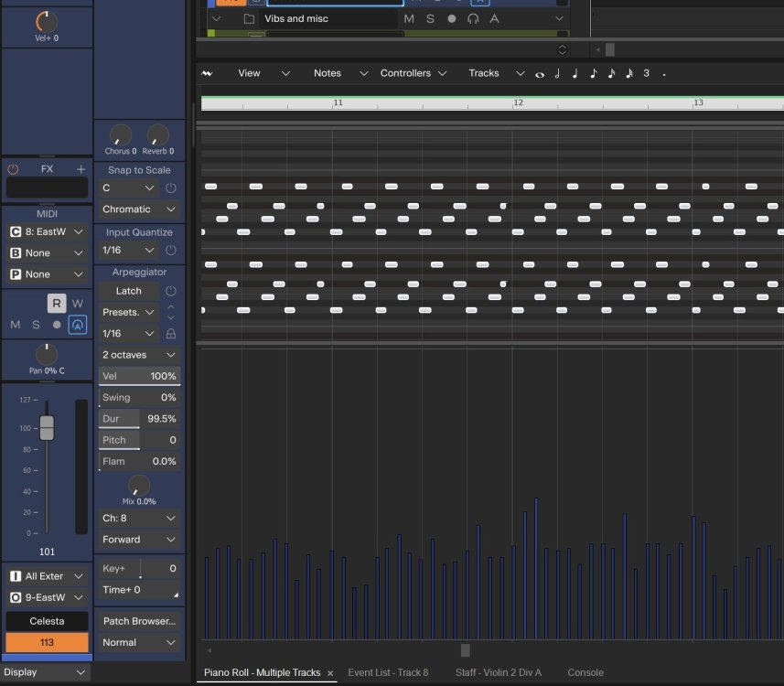Switch to Staff - Violin 2 Div A tab

(498, 673)
